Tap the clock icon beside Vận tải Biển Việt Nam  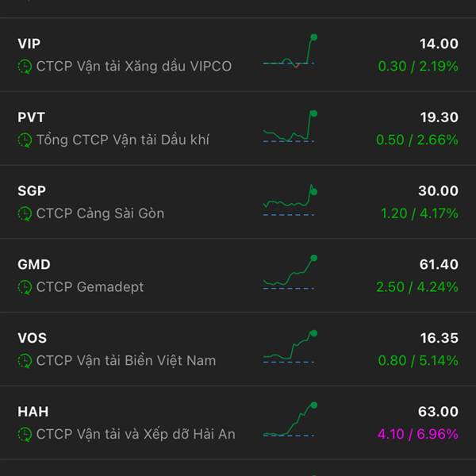pos(25,361)
